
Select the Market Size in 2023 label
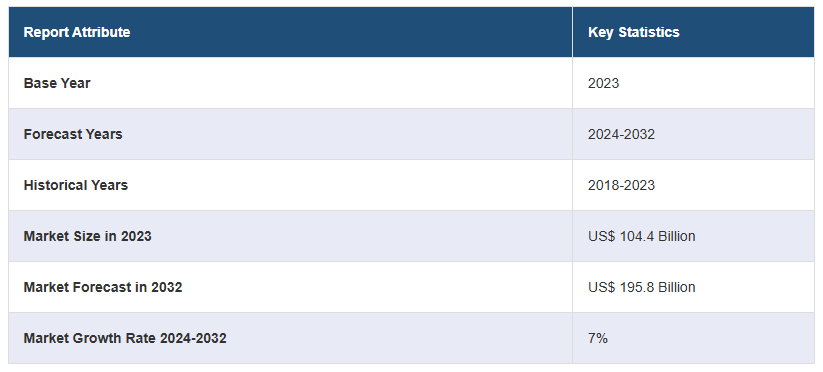[87, 236]
